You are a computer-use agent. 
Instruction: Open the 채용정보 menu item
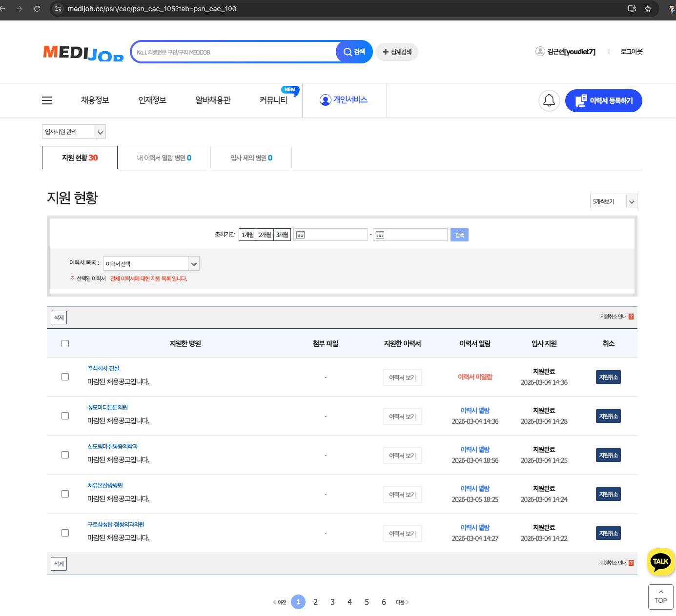tap(95, 100)
